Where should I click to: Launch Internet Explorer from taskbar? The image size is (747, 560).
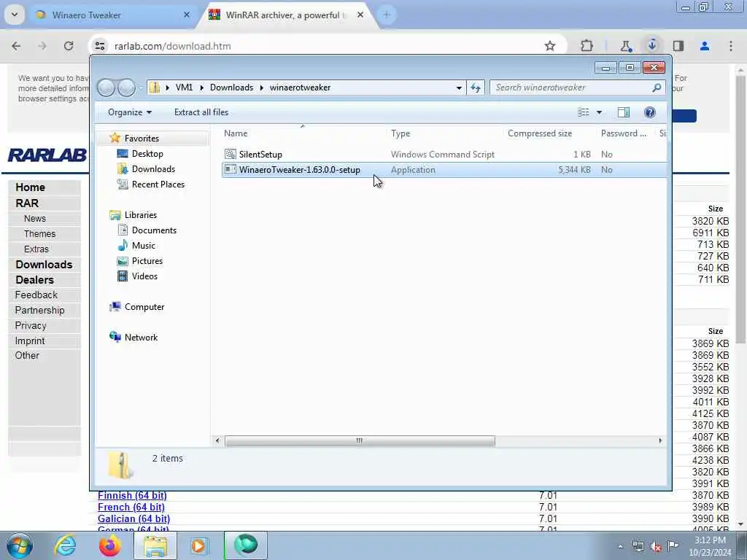(65, 545)
